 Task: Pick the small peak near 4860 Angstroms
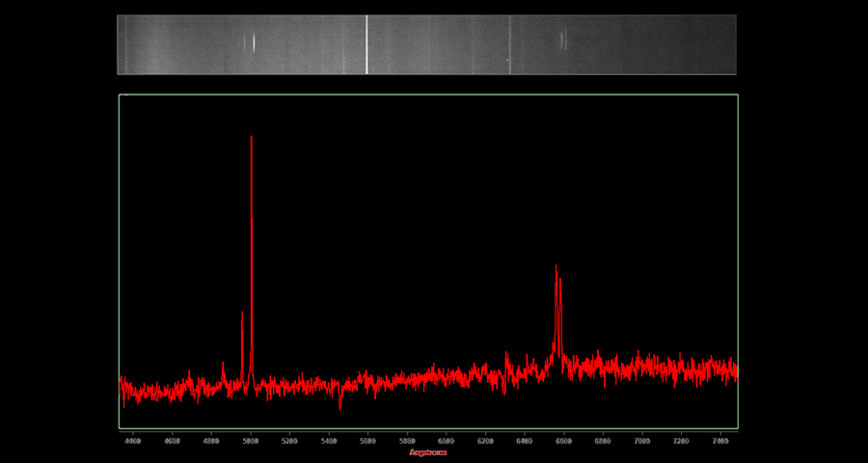pos(223,366)
